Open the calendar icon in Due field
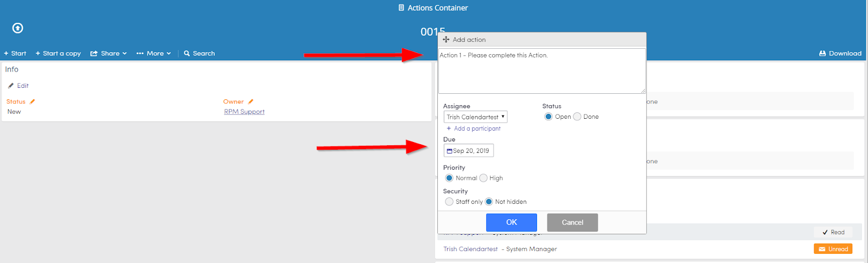Image resolution: width=868 pixels, height=263 pixels. (449, 151)
